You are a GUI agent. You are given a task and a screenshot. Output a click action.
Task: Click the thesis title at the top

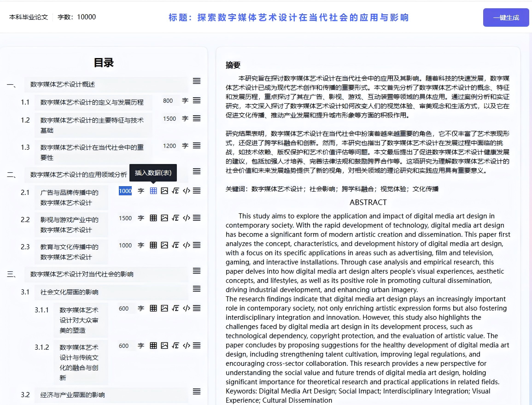pyautogui.click(x=288, y=18)
